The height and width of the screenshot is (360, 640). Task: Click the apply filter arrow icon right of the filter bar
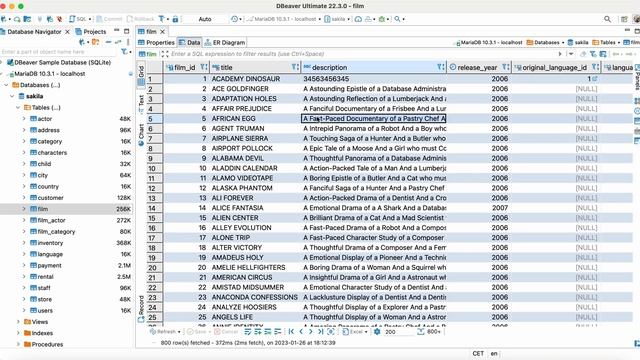[560, 54]
